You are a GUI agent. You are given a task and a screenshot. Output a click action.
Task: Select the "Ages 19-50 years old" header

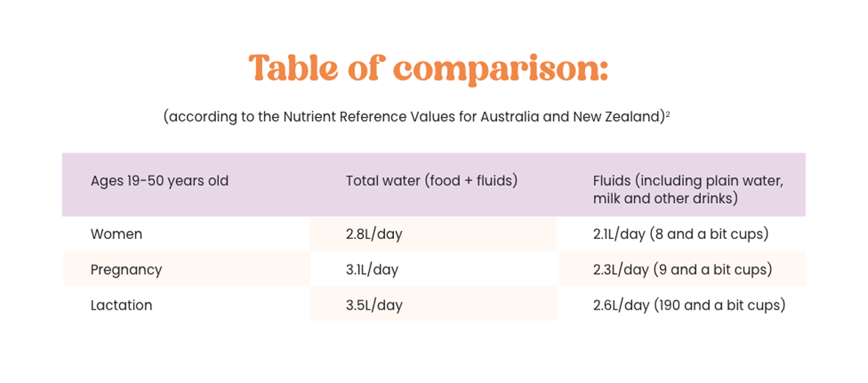(x=159, y=181)
